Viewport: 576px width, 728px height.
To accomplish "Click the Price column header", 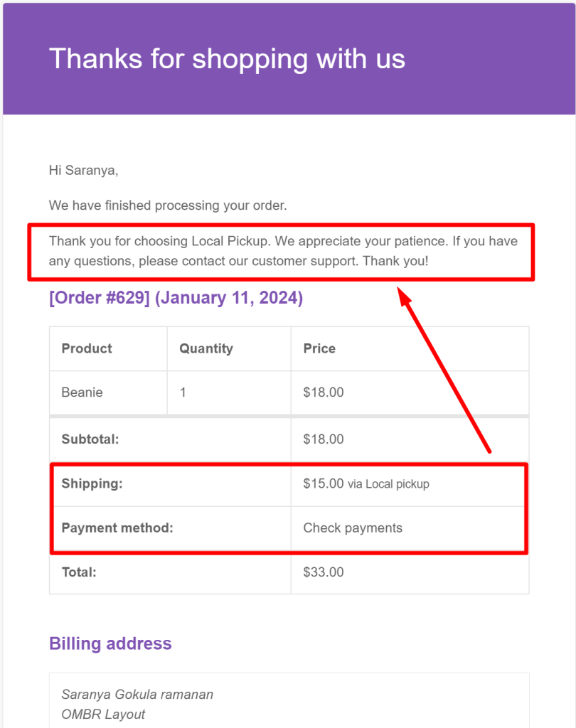I will [x=319, y=348].
